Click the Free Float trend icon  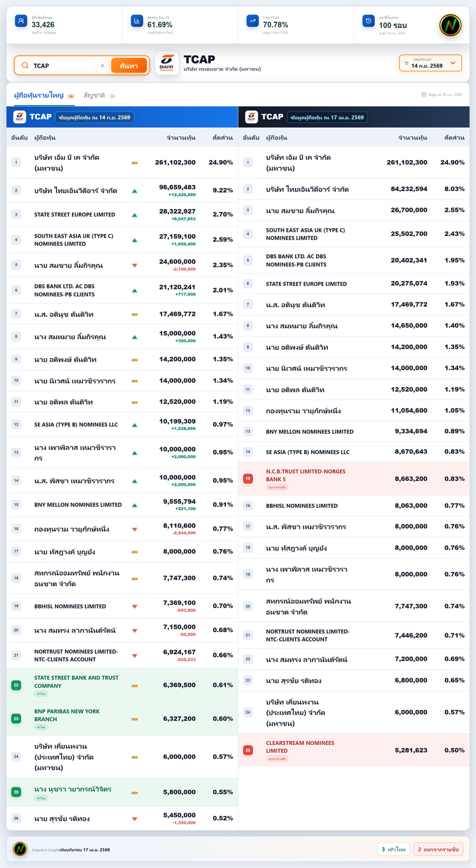click(x=252, y=21)
